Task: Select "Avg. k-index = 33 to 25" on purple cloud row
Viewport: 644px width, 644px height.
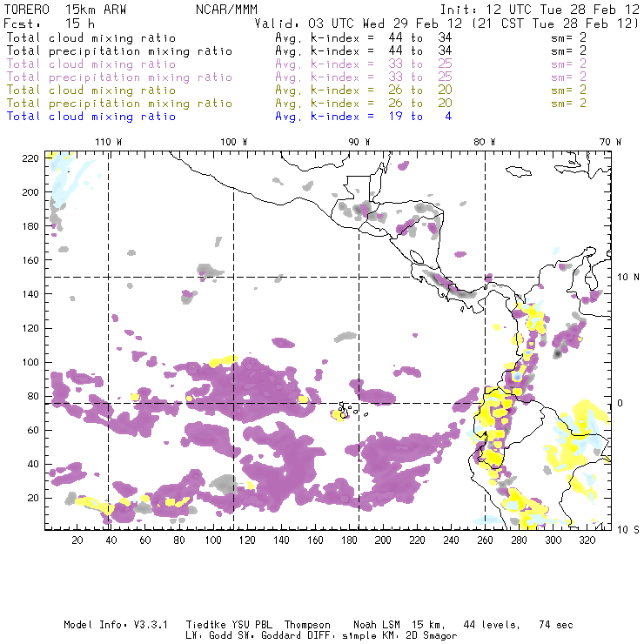Action: 364,64
